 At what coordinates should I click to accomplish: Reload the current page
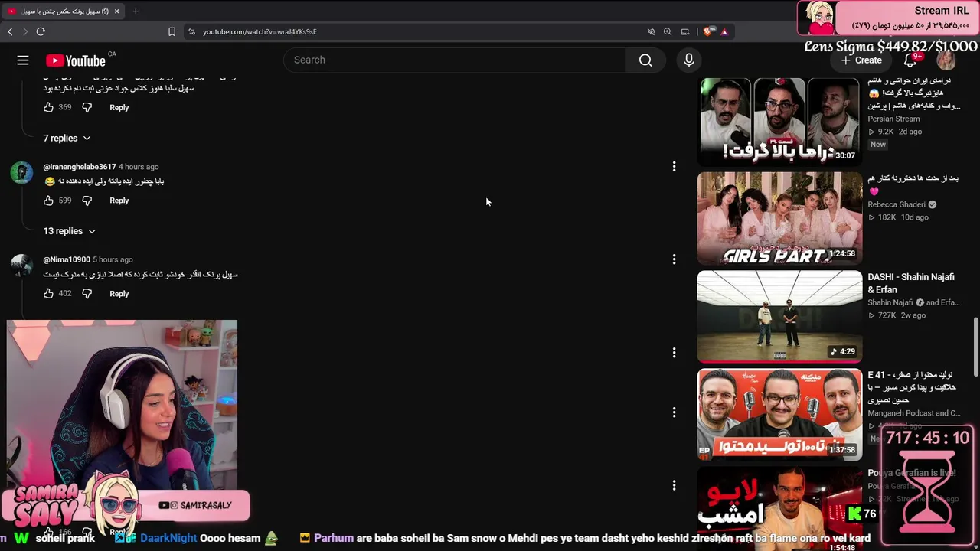click(41, 31)
